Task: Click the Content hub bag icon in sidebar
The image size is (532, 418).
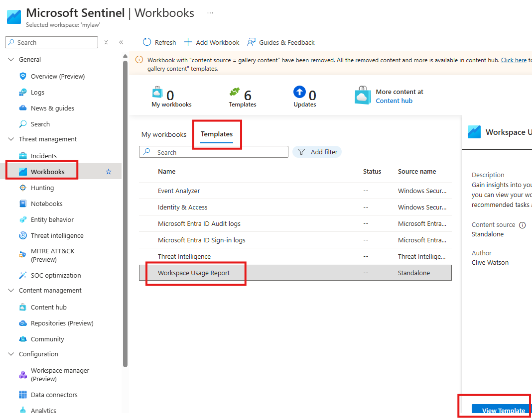Action: (23, 307)
